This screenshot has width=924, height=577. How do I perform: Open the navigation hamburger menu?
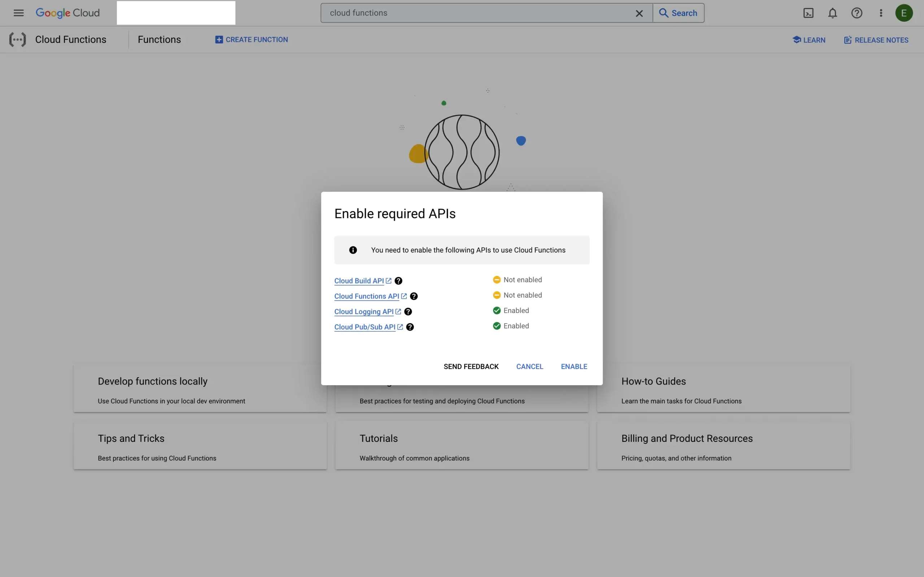18,13
